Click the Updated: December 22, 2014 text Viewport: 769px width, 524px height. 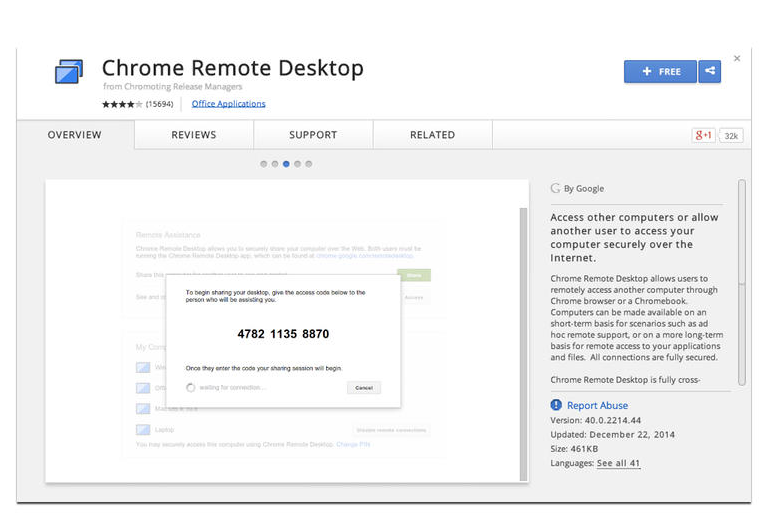[x=613, y=435]
